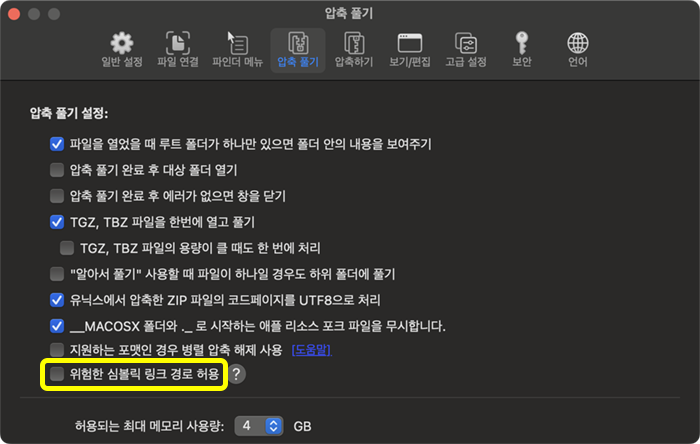This screenshot has width=700, height=444.
Task: Enable 위험한 심볼릭 링크 경로 허용 checkbox
Action: (x=57, y=374)
